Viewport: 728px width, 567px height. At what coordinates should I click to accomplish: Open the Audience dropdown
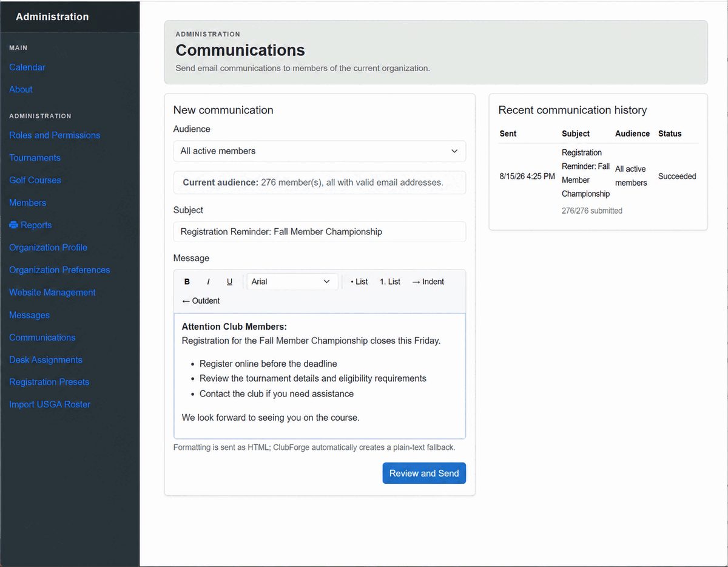click(320, 151)
